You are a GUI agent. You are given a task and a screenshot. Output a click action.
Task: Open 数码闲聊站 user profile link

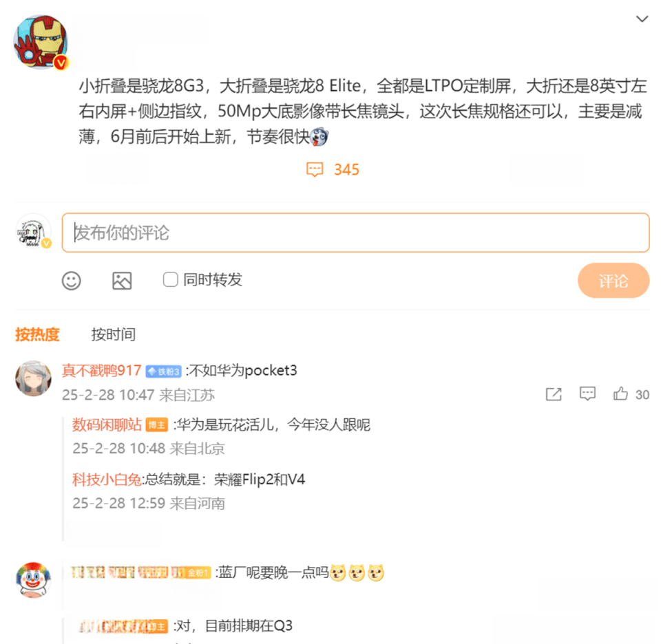(107, 425)
